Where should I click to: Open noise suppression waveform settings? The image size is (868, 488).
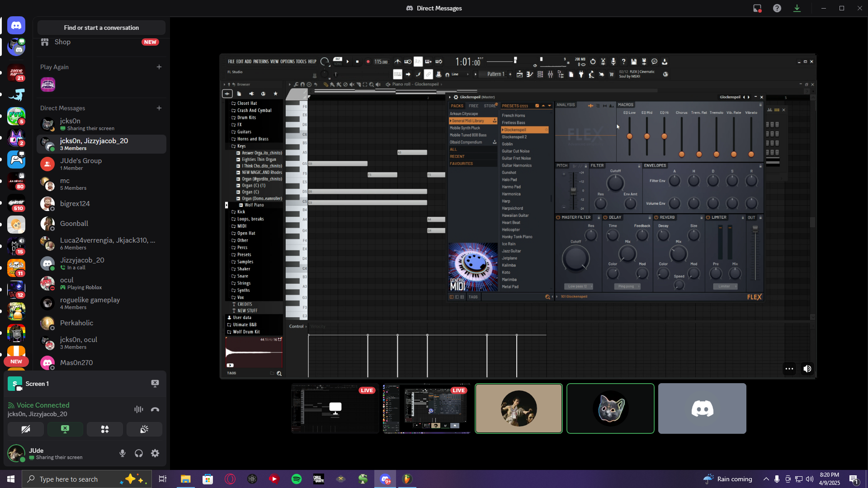(x=138, y=409)
